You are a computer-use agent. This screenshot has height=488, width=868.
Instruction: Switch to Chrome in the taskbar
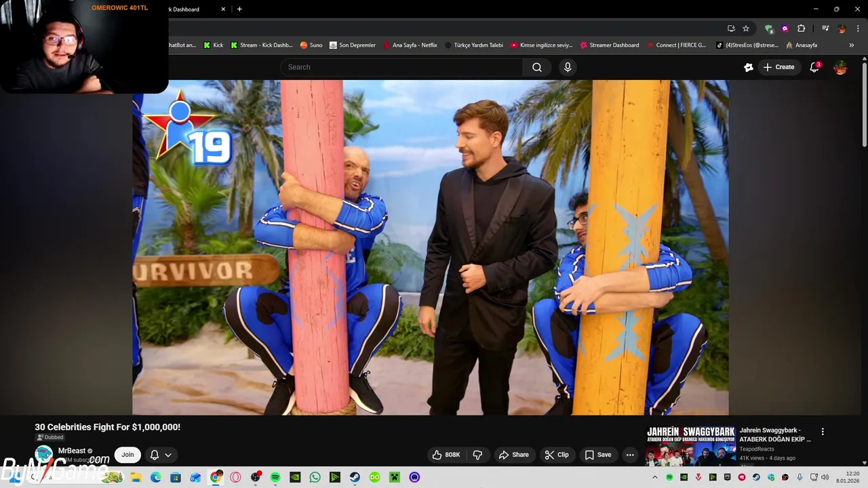coord(216,477)
